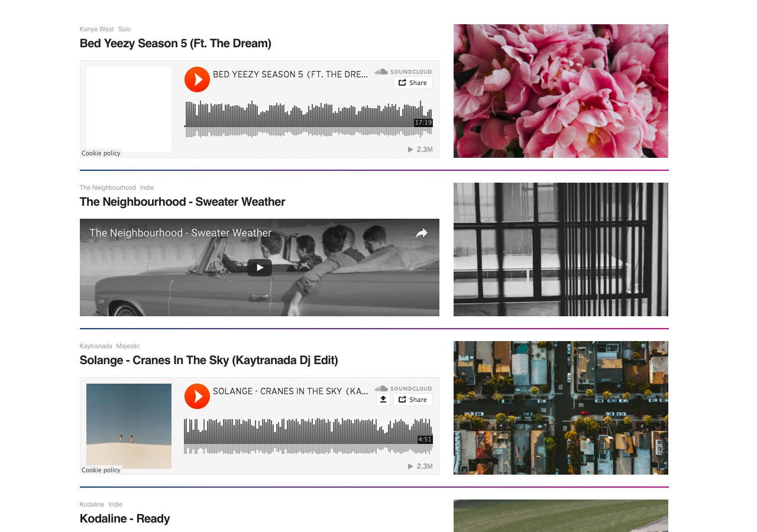Click the share arrow on the Sweater Weather video

click(x=421, y=233)
